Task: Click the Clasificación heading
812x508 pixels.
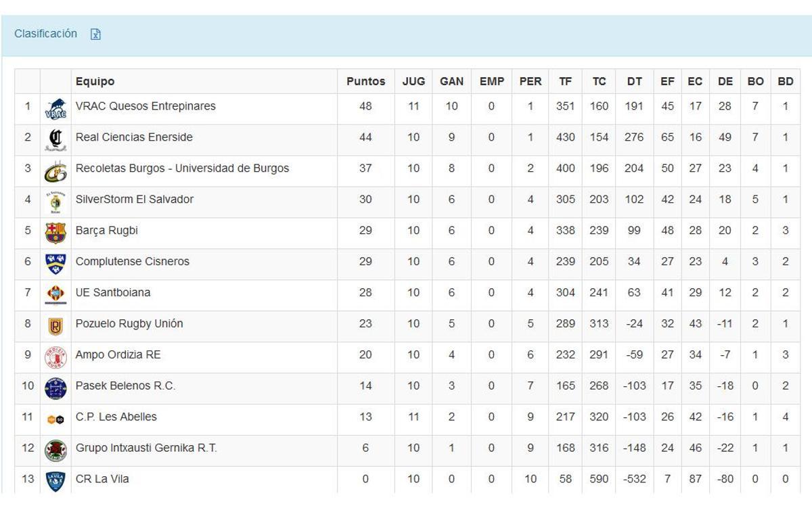Action: coord(45,33)
